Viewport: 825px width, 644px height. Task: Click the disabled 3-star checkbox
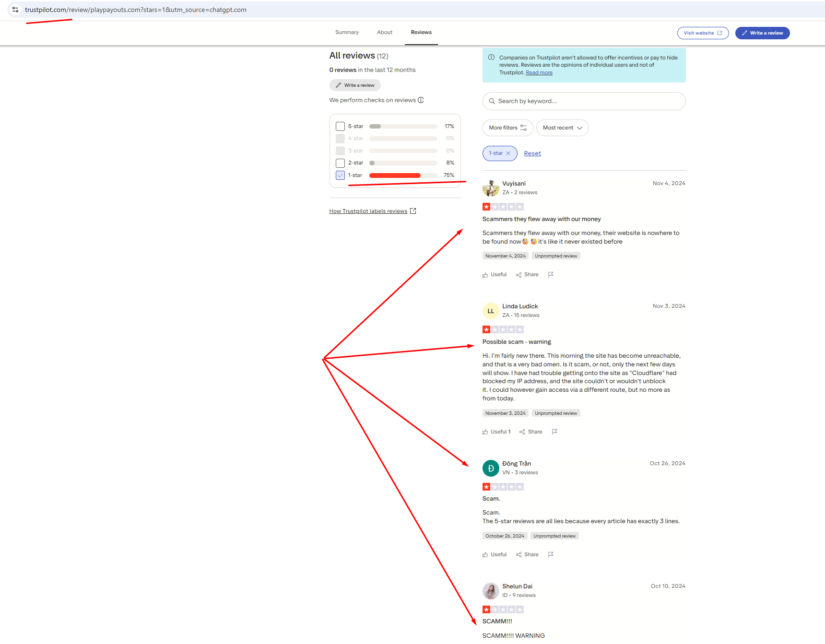click(x=341, y=151)
